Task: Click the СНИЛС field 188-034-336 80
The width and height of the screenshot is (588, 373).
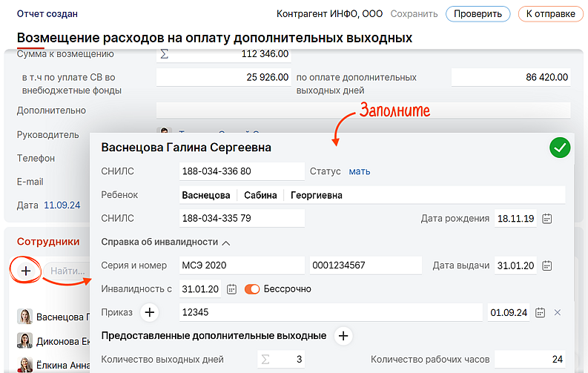Action: (242, 171)
